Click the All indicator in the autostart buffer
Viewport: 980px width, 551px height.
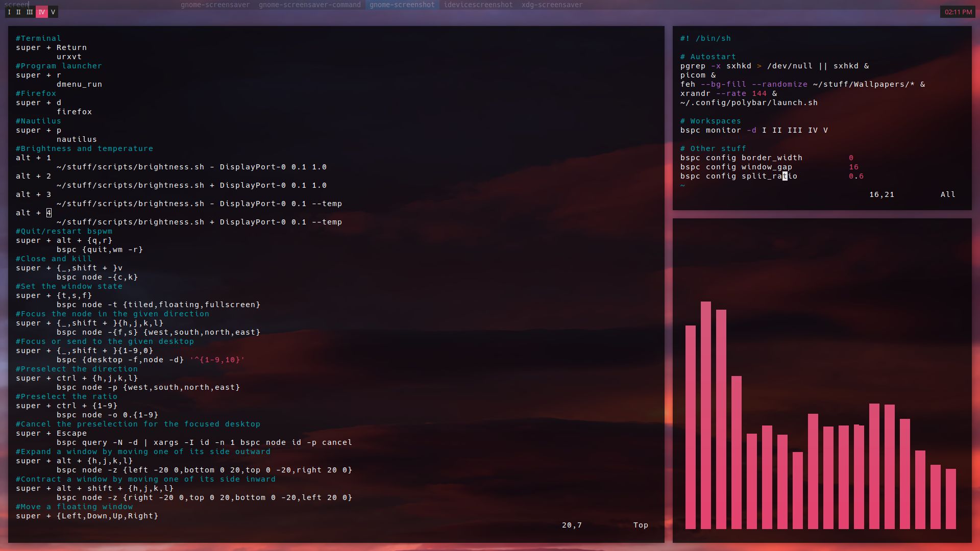coord(947,194)
